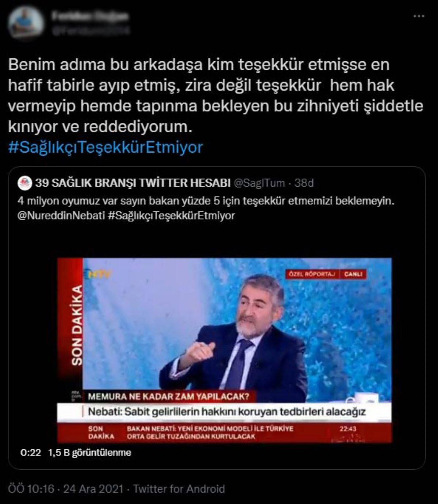Open the @NureddinNebati mention

click(61, 216)
